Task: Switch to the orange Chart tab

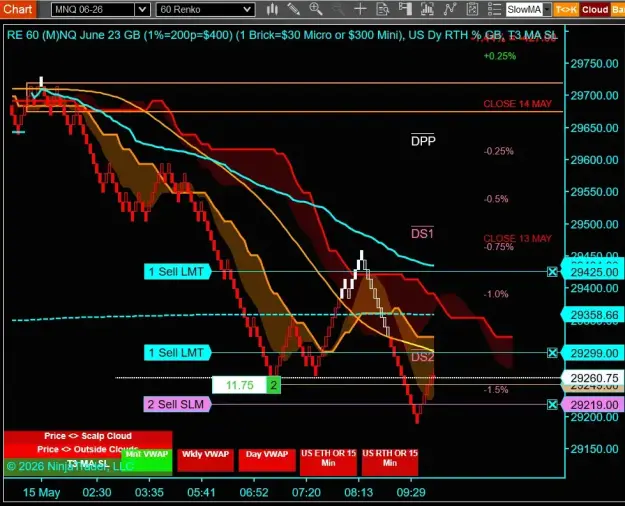Action: point(18,9)
